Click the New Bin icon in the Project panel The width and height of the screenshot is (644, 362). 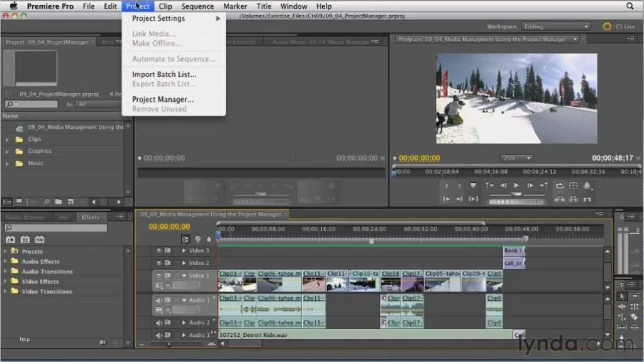click(58, 202)
